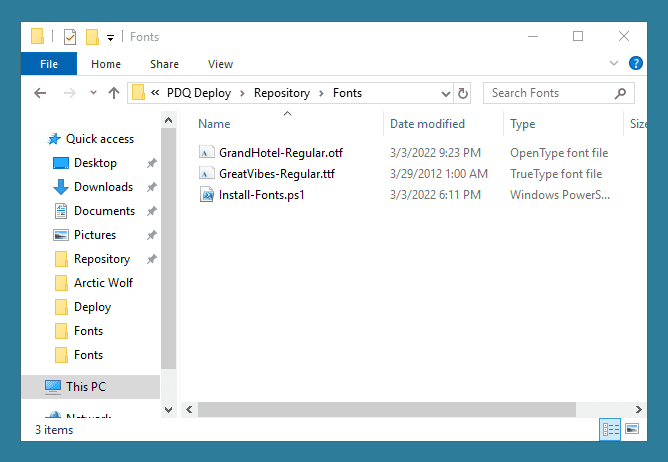Open the Deploy folder in Quick access

tap(92, 307)
